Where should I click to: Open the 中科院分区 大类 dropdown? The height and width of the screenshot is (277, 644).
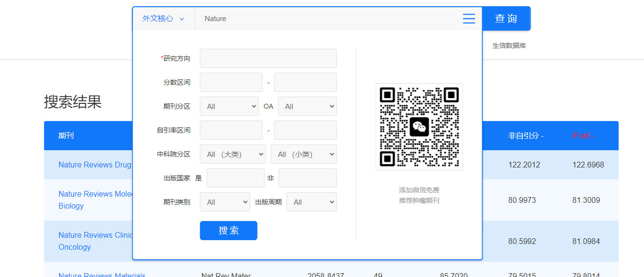point(233,154)
